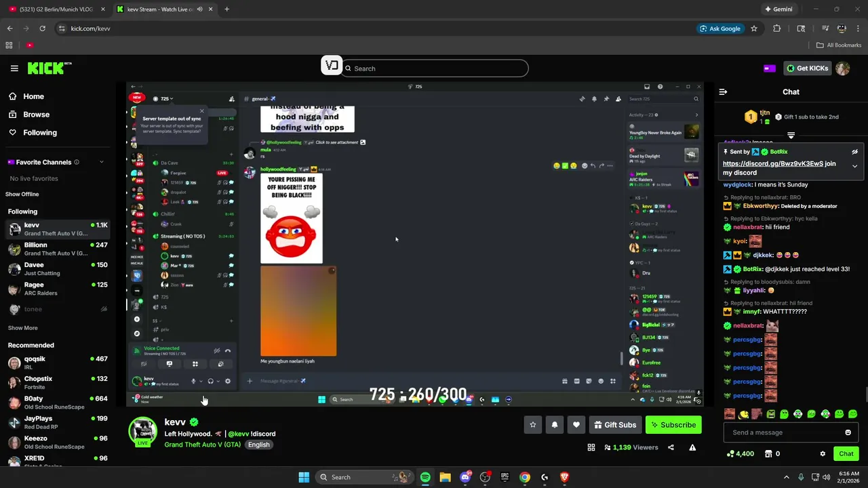
Task: Open recommended channel Chopstix
Action: (x=58, y=383)
